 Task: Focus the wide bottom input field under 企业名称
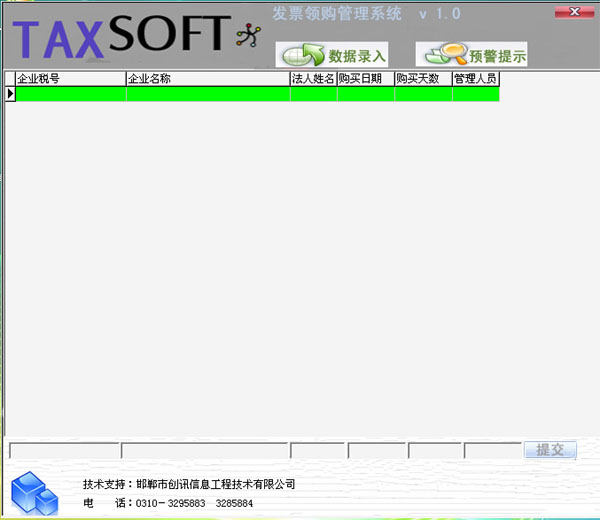[x=204, y=451]
